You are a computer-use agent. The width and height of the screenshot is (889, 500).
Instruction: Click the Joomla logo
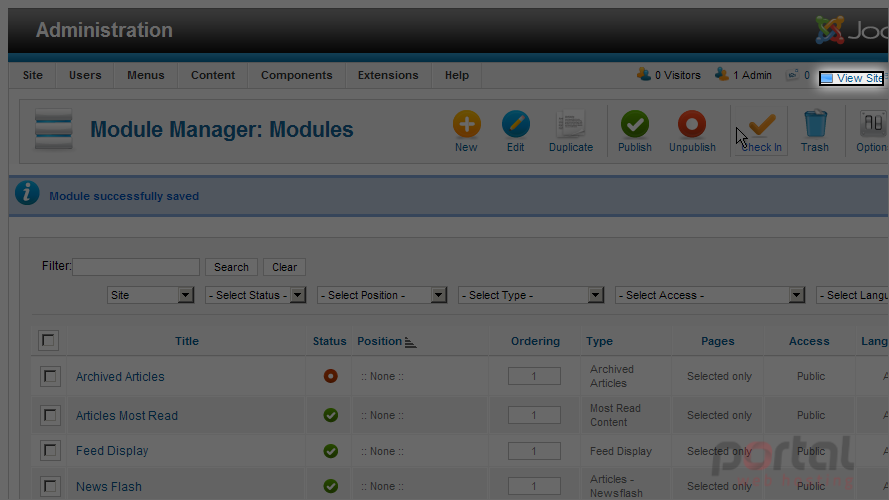852,30
